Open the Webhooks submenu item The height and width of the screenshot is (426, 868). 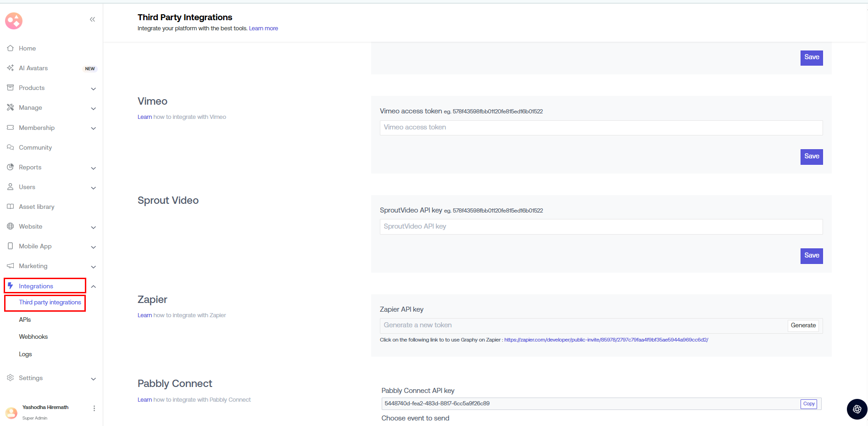pyautogui.click(x=33, y=336)
